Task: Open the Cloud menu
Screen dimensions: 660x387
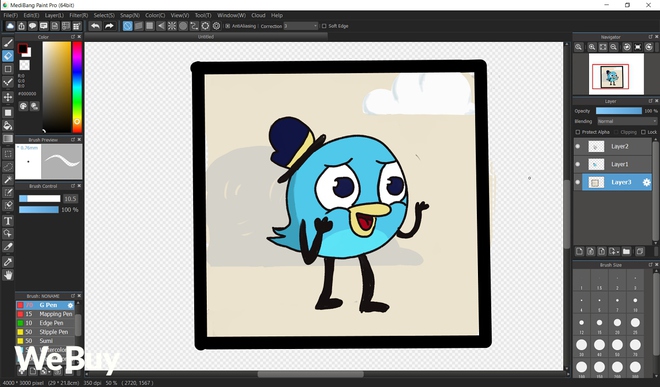Action: [258, 15]
